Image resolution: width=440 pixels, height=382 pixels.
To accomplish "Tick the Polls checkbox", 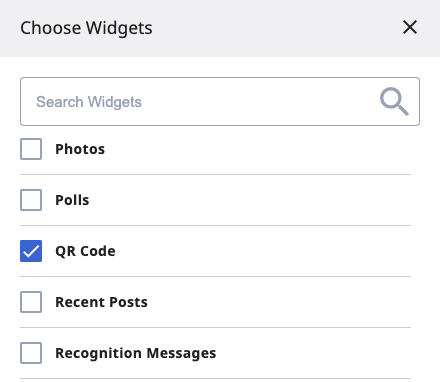I will (x=31, y=200).
